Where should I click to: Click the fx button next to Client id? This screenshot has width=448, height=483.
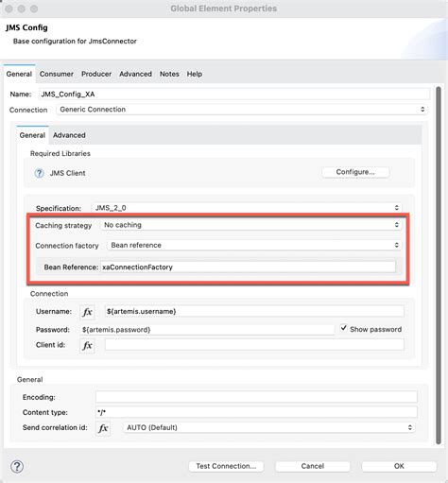[87, 346]
